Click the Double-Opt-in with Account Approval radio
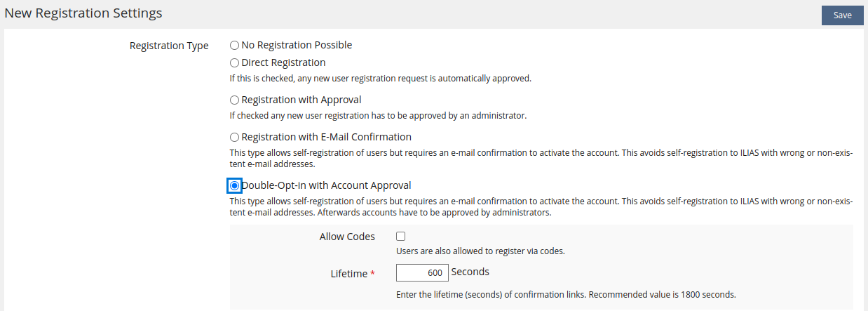The width and height of the screenshot is (868, 311). [234, 185]
